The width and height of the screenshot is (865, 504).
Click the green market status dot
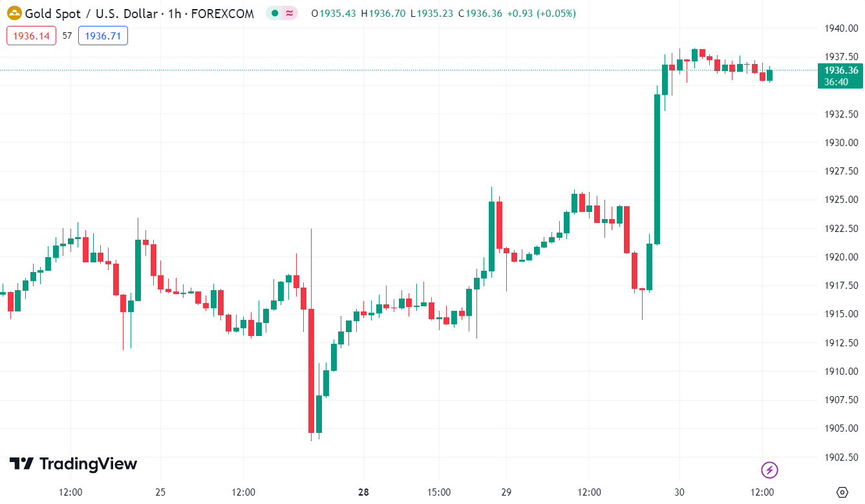[275, 14]
